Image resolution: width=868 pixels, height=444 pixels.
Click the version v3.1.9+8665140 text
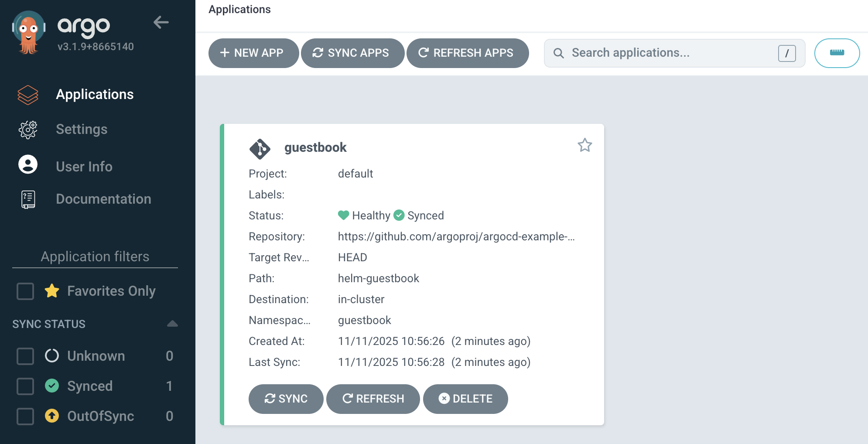[x=96, y=47]
